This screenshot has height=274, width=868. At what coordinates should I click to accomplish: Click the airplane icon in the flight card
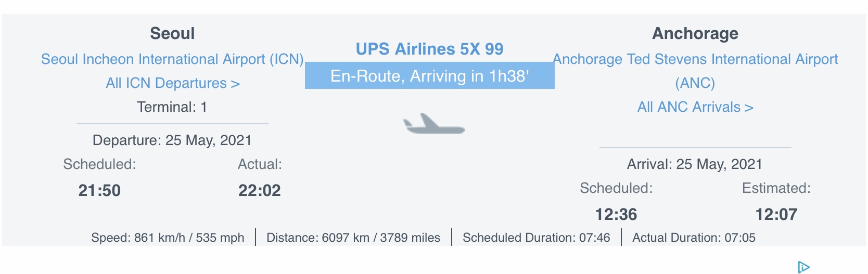click(x=433, y=124)
